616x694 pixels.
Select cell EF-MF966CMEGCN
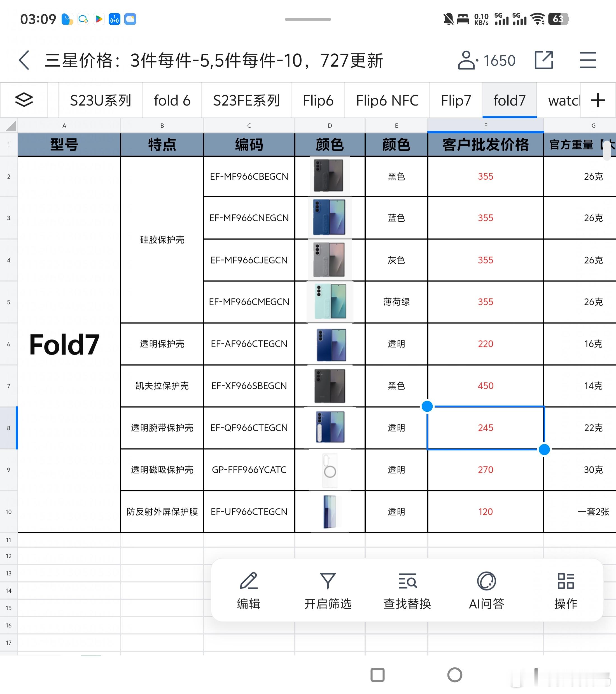[249, 302]
